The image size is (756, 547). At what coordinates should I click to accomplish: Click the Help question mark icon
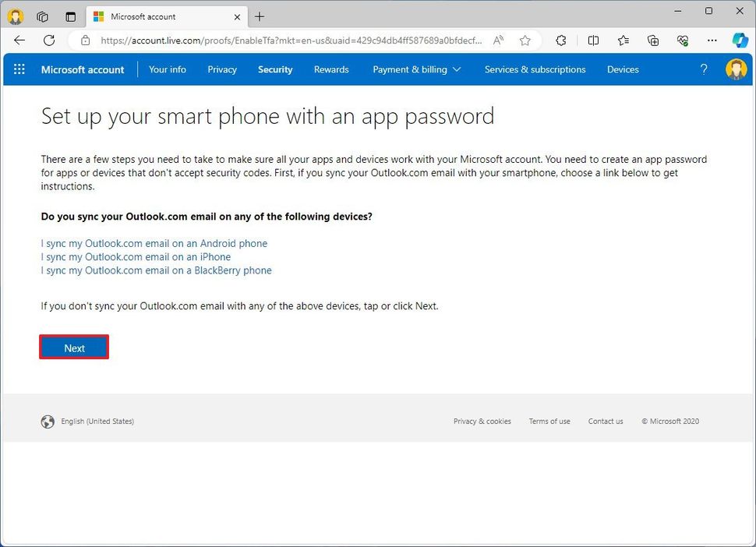pos(704,69)
